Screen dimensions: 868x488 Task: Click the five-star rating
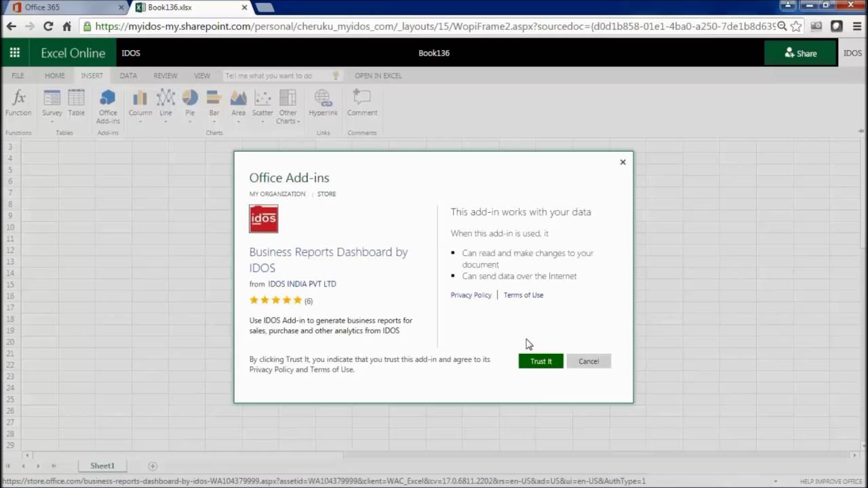pyautogui.click(x=275, y=300)
